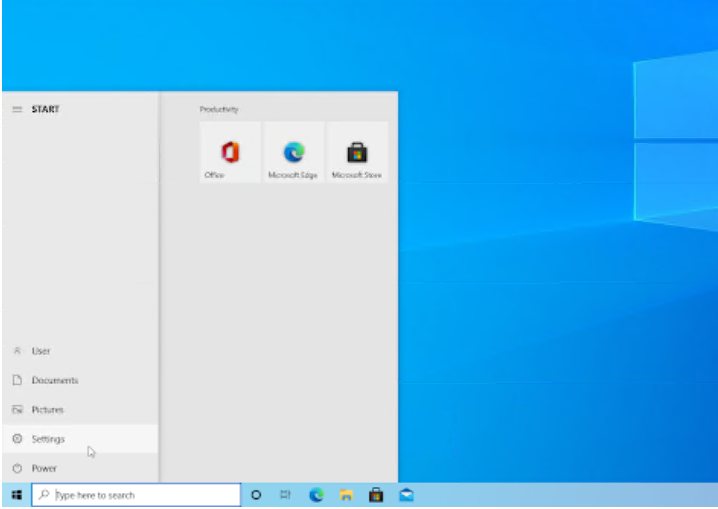The image size is (718, 509).
Task: Open Settings from the Start menu
Action: coord(48,439)
